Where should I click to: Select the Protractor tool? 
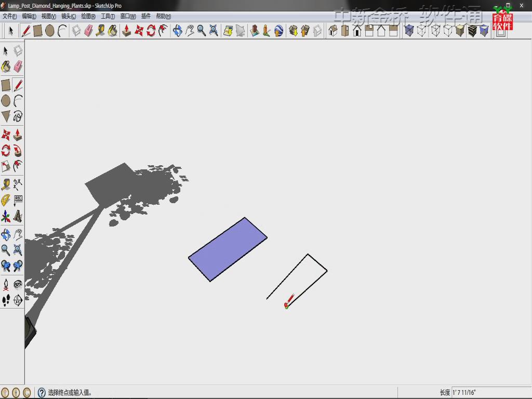[x=6, y=200]
